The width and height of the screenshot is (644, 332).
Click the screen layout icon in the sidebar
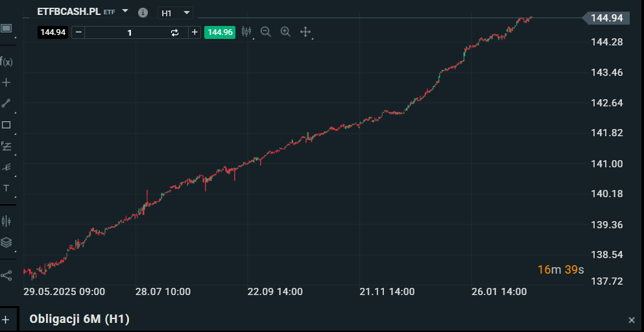click(x=6, y=29)
